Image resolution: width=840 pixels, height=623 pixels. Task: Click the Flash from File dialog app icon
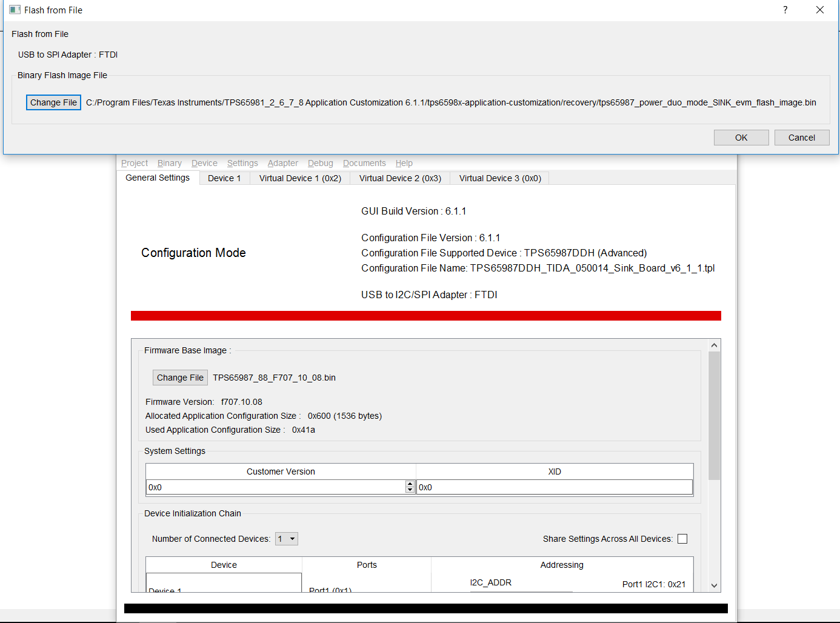point(15,10)
